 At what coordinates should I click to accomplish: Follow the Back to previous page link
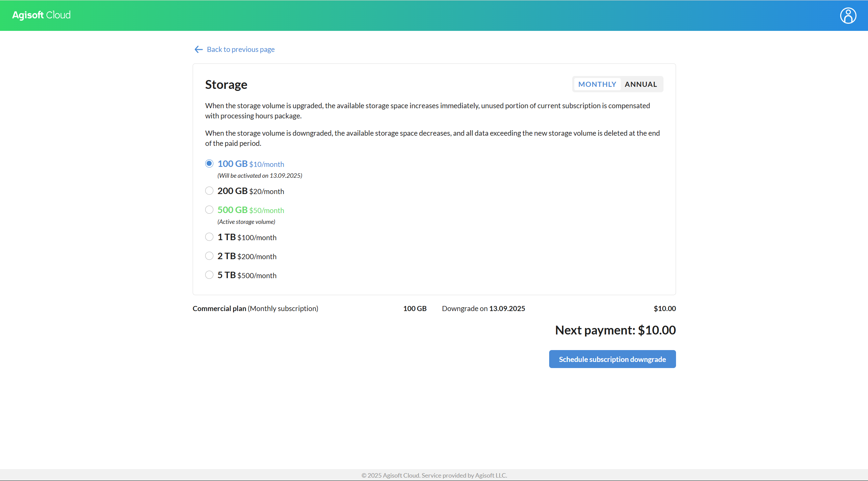pos(240,50)
